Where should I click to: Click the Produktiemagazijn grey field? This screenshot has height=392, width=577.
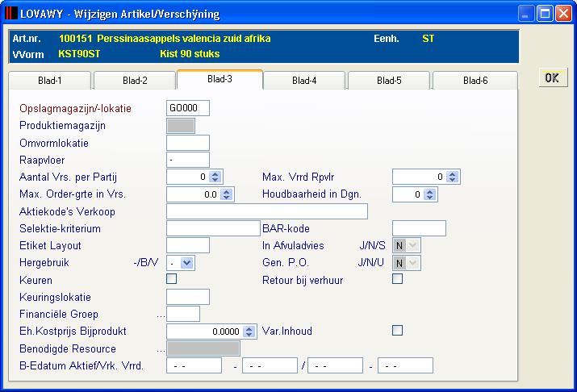tap(181, 126)
